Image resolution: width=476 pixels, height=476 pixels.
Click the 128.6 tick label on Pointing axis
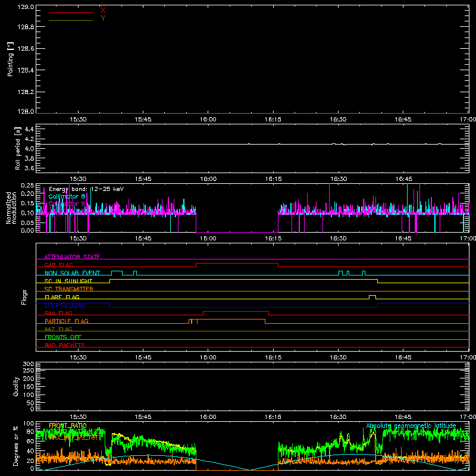click(26, 49)
